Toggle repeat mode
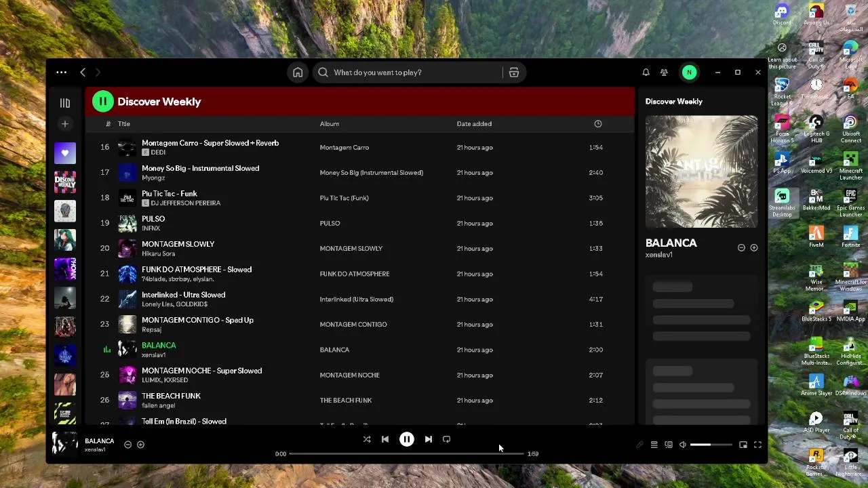This screenshot has height=488, width=868. pos(446,439)
